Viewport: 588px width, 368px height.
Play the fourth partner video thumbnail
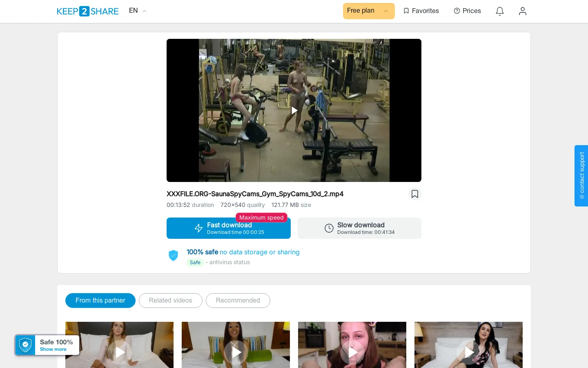point(468,352)
